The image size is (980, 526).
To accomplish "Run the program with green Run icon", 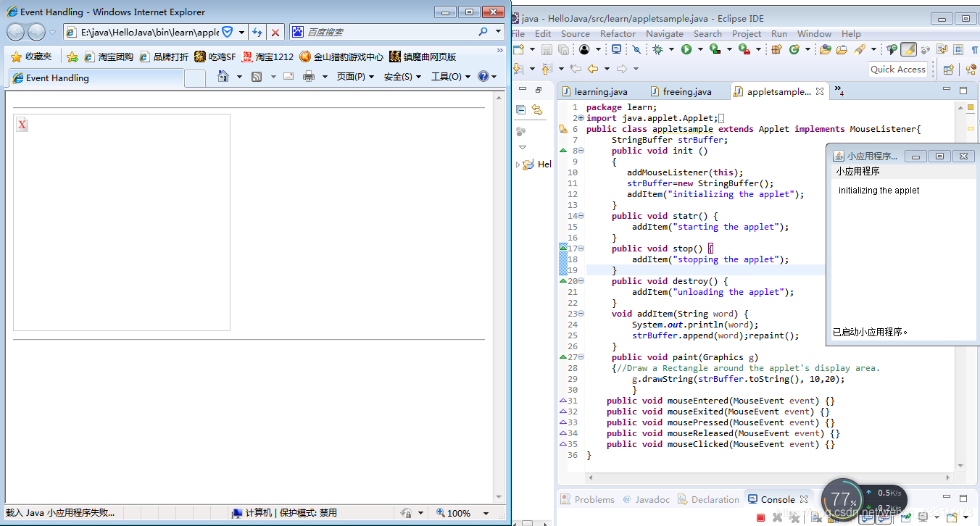I will coord(686,49).
